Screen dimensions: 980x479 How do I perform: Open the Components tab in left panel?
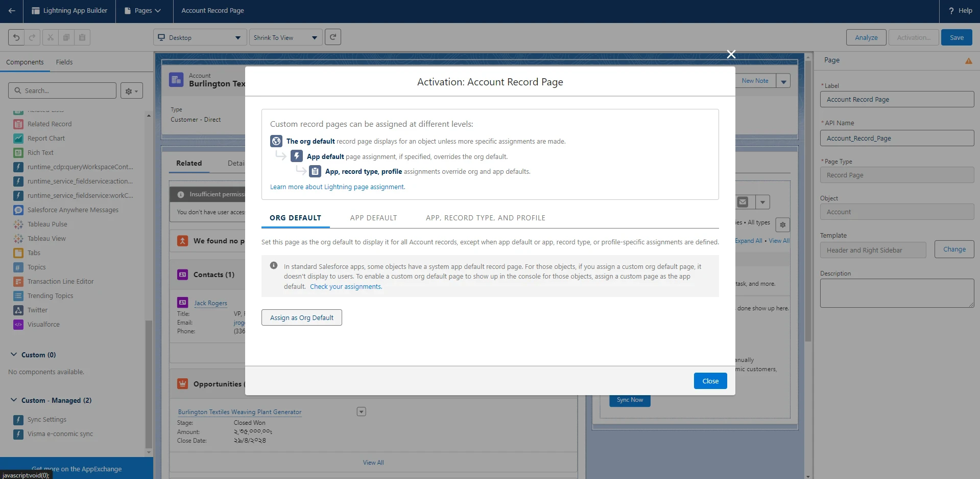tap(25, 62)
